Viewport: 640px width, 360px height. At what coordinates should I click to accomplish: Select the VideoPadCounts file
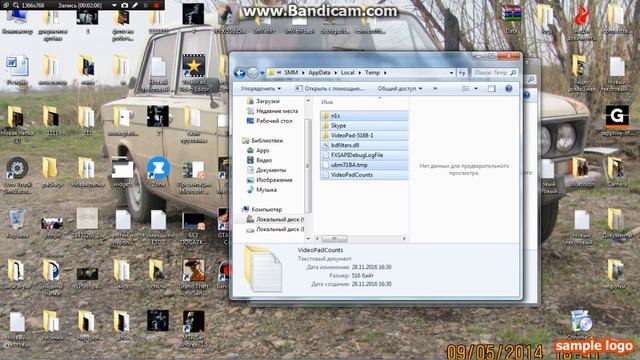pos(364,175)
